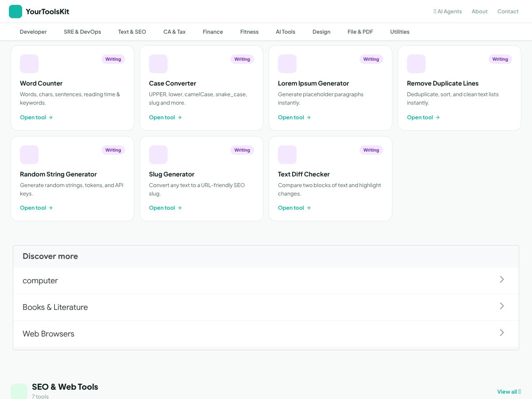Click the Lorem Ipsum Generator card icon
Image resolution: width=532 pixels, height=399 pixels.
point(287,64)
